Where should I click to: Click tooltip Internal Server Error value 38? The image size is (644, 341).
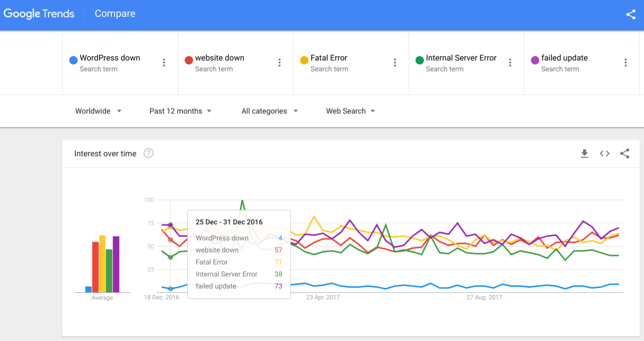point(278,274)
